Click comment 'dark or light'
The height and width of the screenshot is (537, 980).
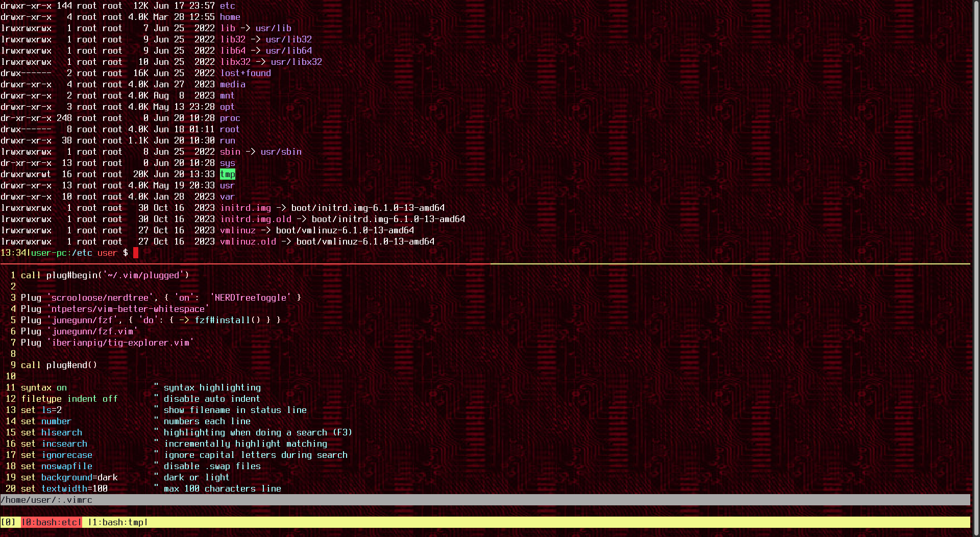197,477
